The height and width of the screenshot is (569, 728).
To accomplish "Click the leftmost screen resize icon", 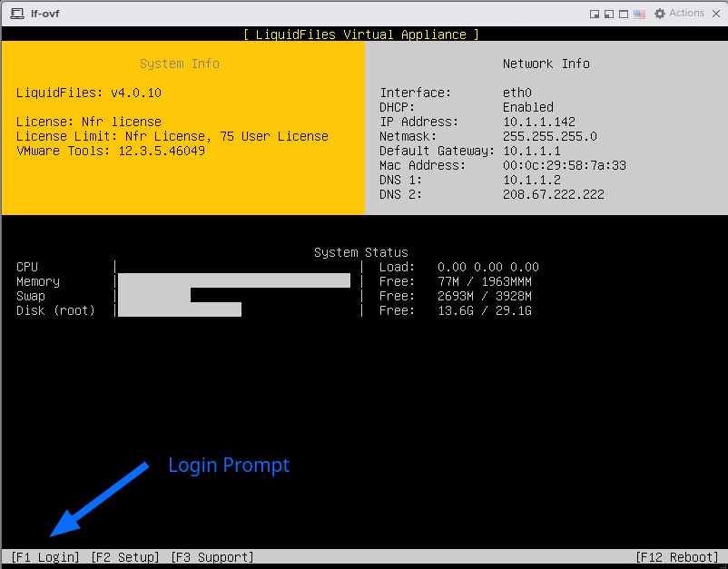I will tap(595, 13).
